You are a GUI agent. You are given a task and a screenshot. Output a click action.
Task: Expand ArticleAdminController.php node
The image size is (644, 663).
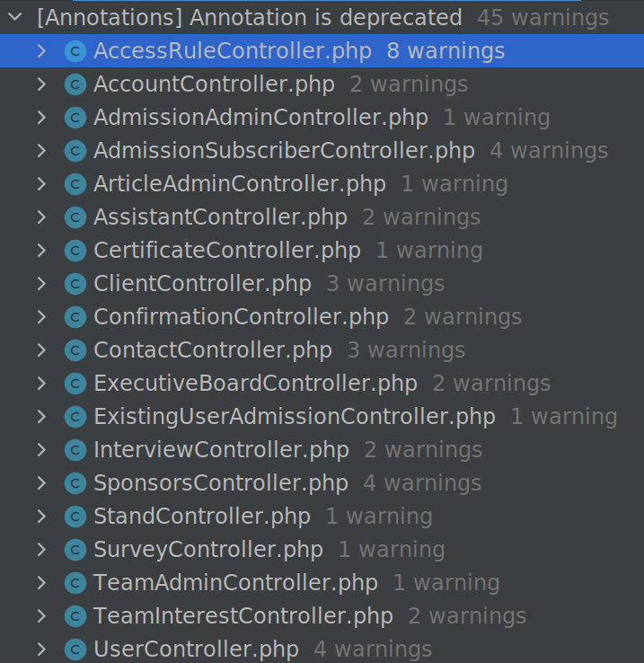pyautogui.click(x=41, y=184)
